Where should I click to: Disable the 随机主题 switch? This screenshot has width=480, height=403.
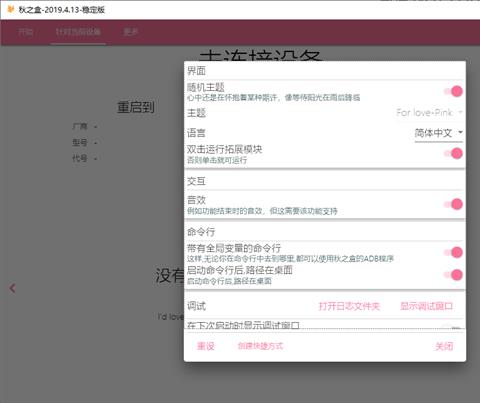[x=454, y=91]
